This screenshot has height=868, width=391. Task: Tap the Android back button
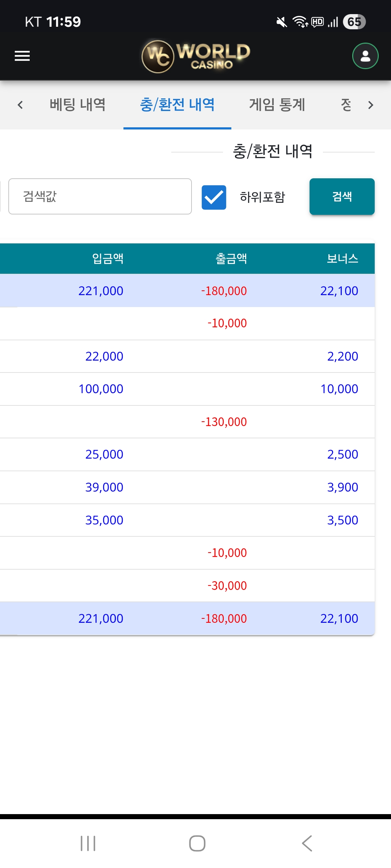coord(307,843)
